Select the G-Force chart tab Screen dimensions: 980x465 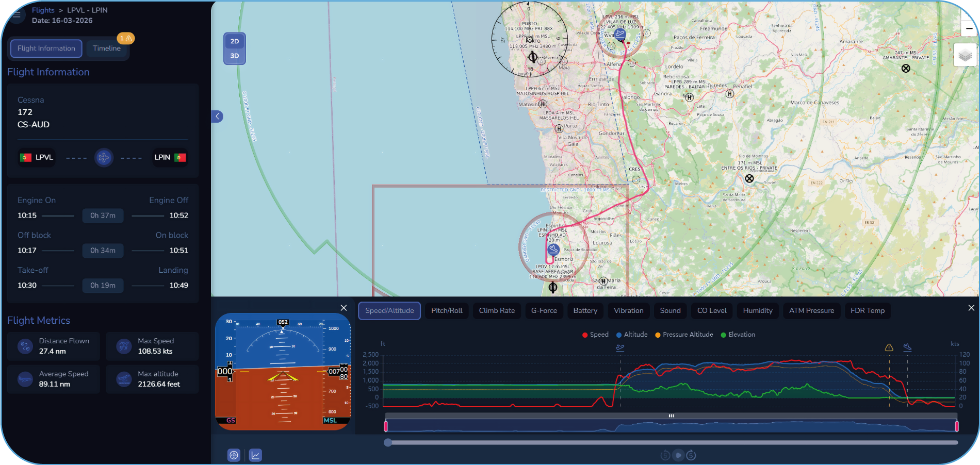click(544, 310)
